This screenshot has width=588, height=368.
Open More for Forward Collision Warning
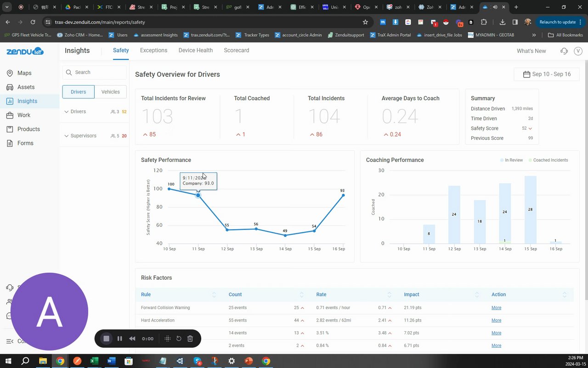click(496, 308)
